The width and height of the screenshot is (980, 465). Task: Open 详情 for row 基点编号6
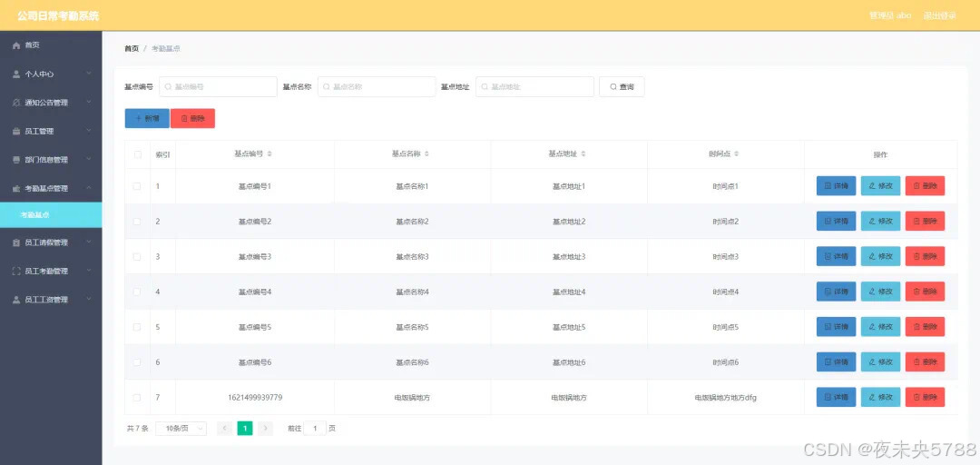tap(837, 362)
